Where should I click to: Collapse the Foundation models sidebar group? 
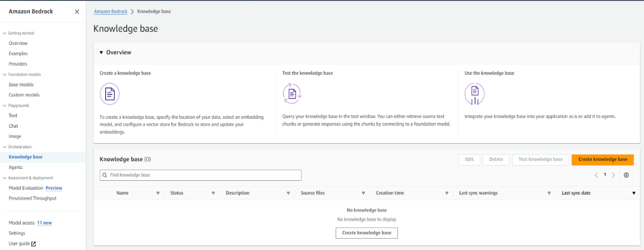tap(5, 74)
